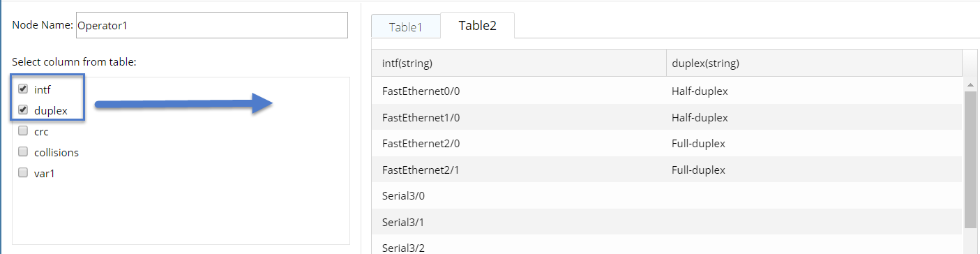Select the FastEthernet0/0 row
Image resolution: width=980 pixels, height=254 pixels.
(667, 91)
